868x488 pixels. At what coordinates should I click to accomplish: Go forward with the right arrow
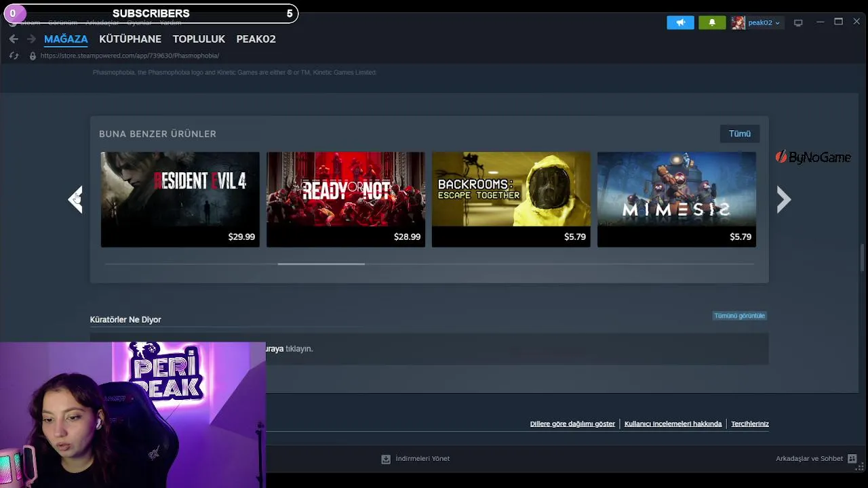[x=31, y=39]
